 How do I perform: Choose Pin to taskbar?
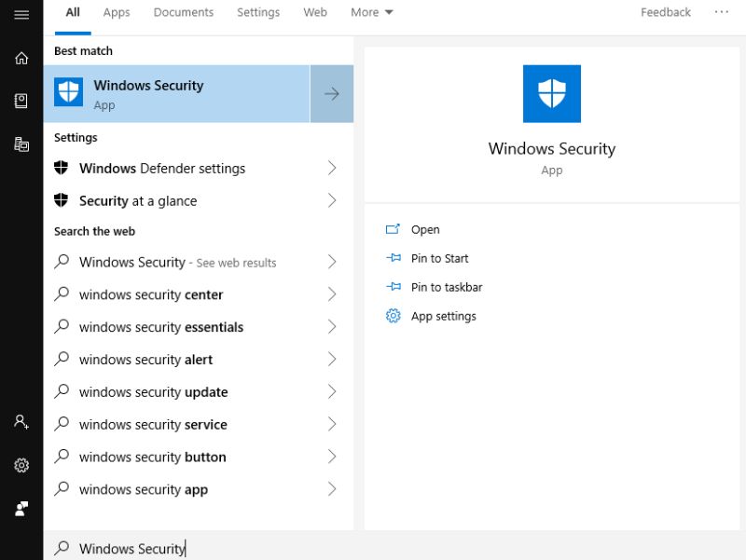pyautogui.click(x=447, y=287)
